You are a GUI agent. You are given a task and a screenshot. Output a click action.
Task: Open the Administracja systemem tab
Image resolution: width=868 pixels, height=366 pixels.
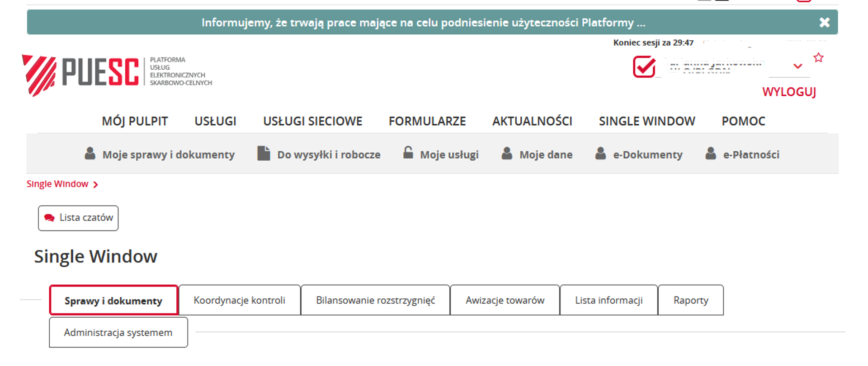click(118, 333)
